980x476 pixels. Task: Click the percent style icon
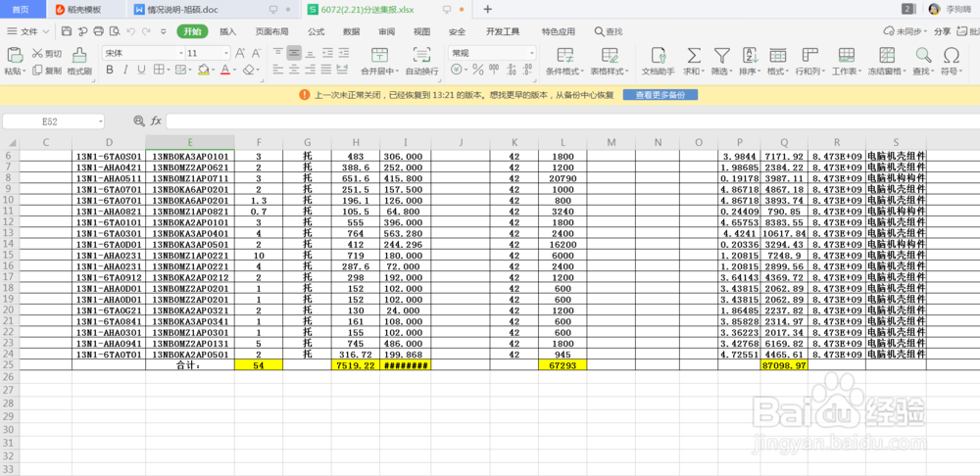tap(478, 70)
